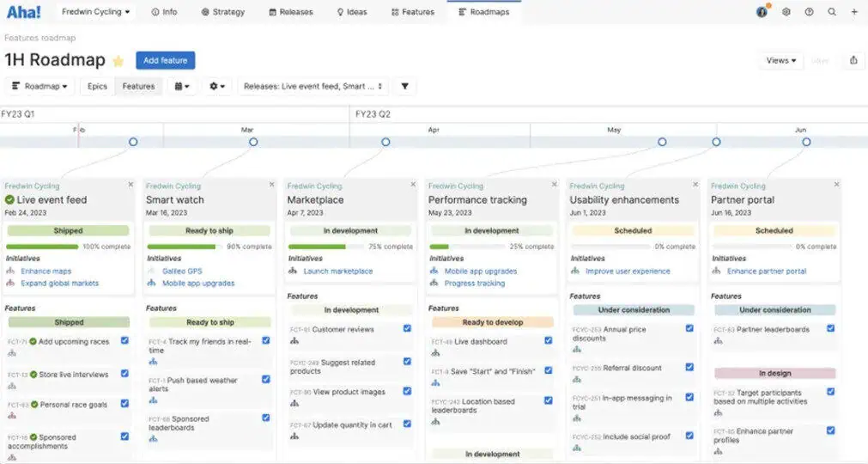Toggle checkbox for Include social proof
The width and height of the screenshot is (868, 464).
click(x=689, y=436)
